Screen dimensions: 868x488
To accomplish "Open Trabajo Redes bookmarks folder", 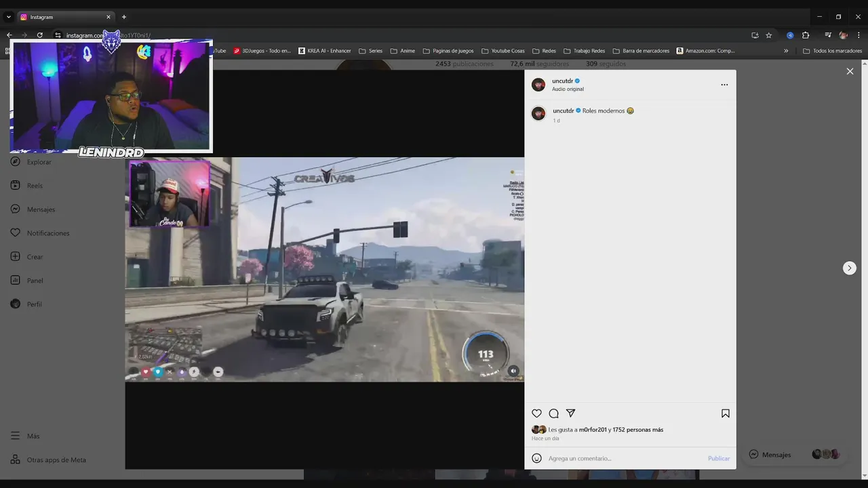I will tap(585, 51).
